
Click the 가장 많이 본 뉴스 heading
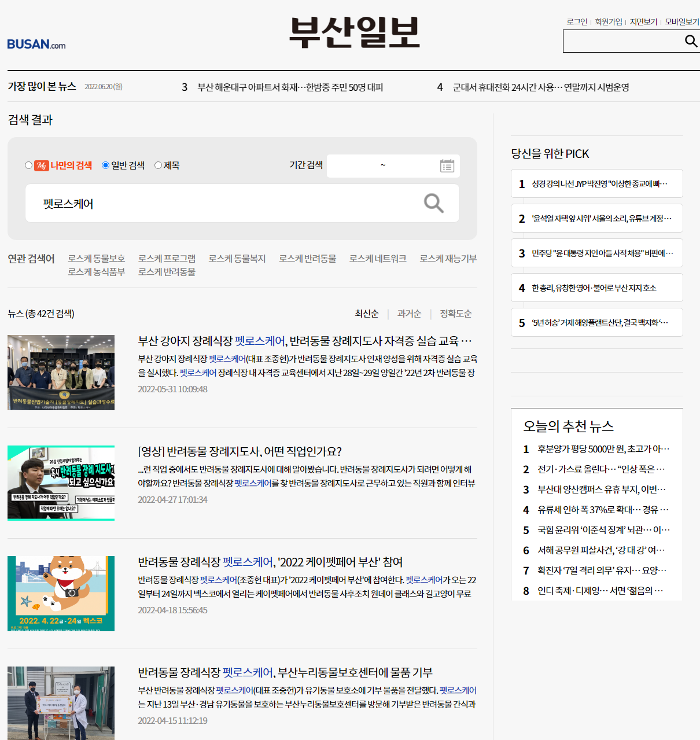[42, 86]
